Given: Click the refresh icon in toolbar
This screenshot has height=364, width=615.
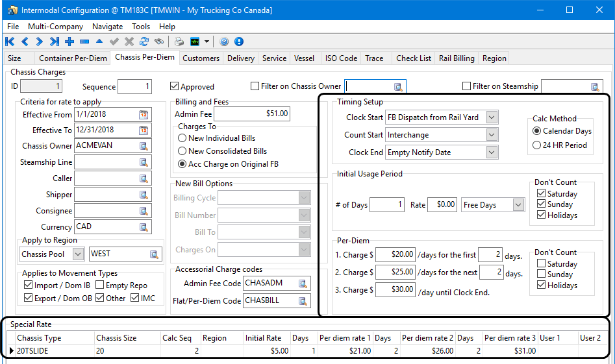Looking at the screenshot, I should (x=144, y=42).
